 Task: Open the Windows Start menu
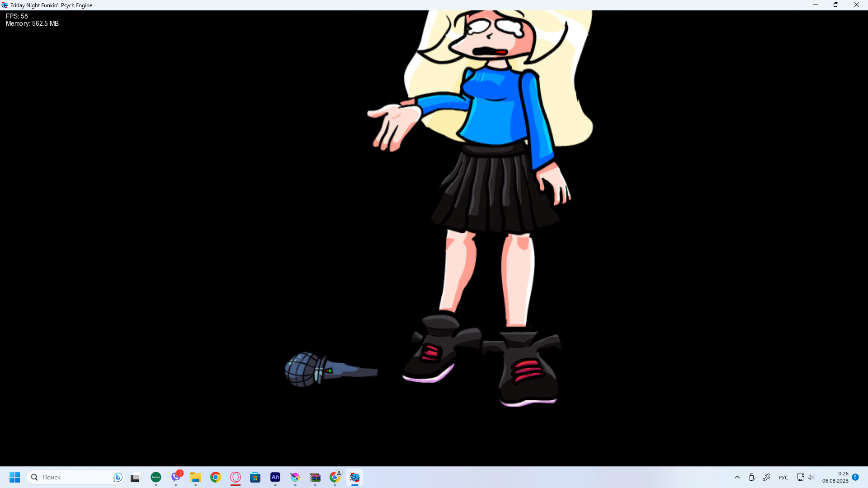click(x=14, y=477)
